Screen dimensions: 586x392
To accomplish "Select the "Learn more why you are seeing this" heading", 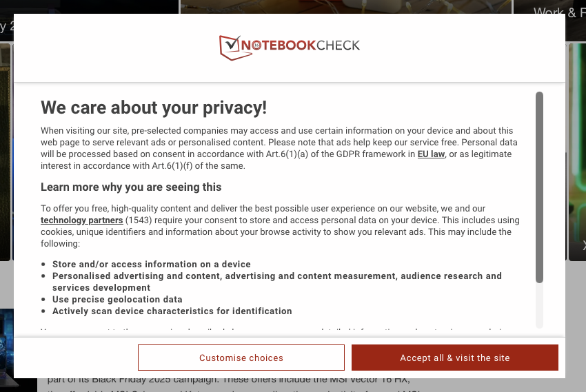I will click(x=131, y=187).
